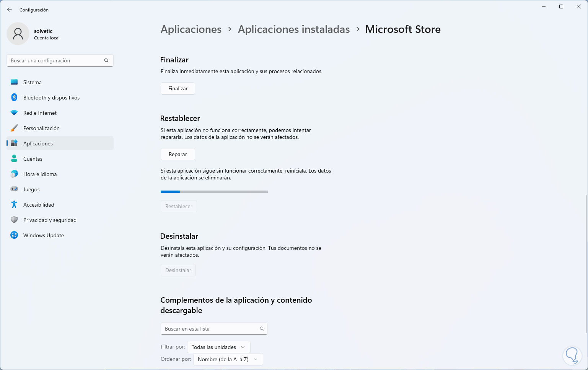Screen dimensions: 588x370
Task: Select Hora e idioma settings
Action: (x=41, y=174)
